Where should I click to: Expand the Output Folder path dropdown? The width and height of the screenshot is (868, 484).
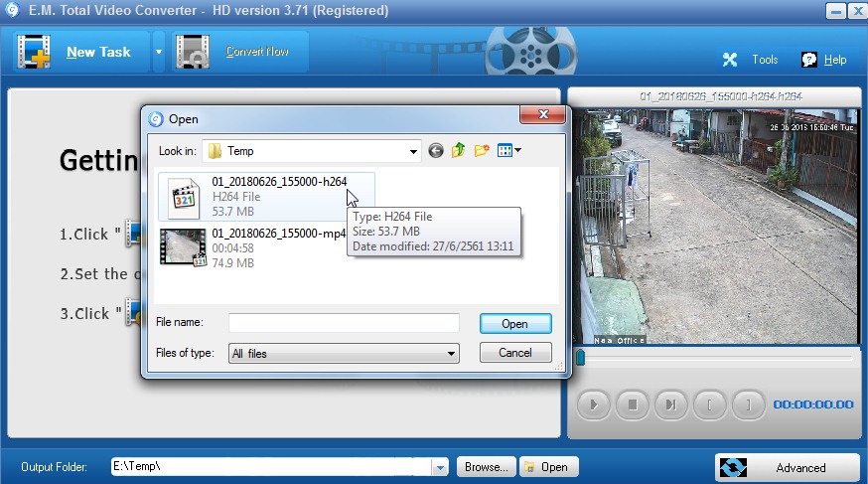click(440, 467)
